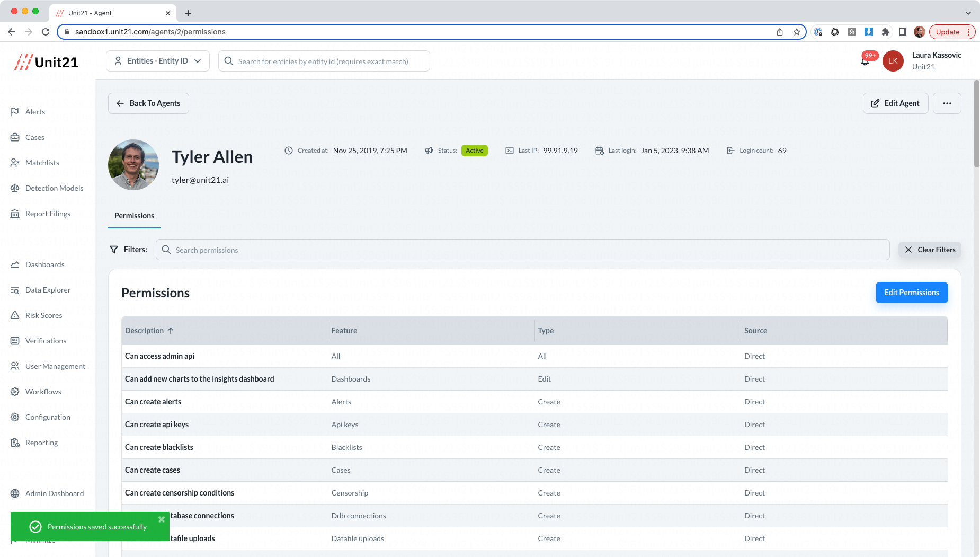
Task: Go back in browser history
Action: pyautogui.click(x=12, y=32)
